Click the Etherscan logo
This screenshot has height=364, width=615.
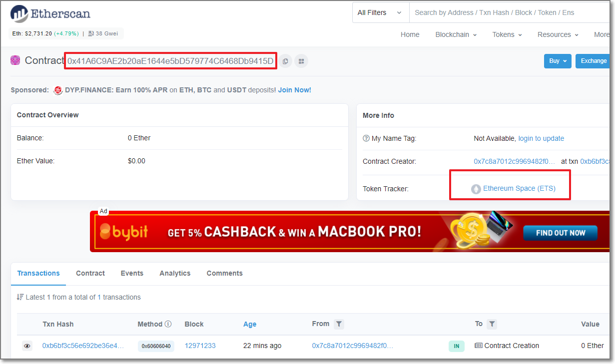click(50, 13)
